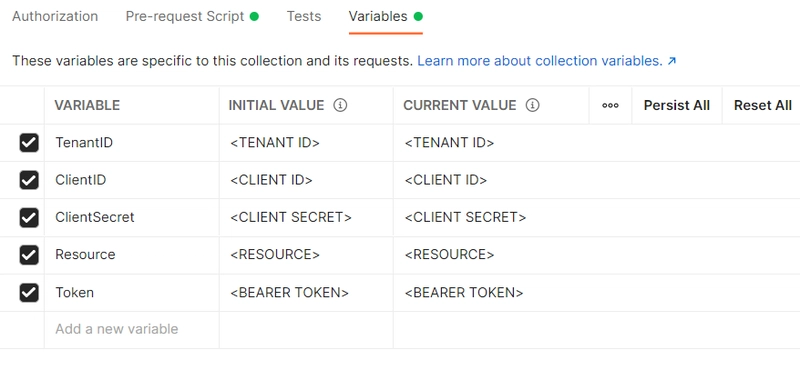The height and width of the screenshot is (380, 800).
Task: Select the Variables tab
Action: click(x=386, y=16)
